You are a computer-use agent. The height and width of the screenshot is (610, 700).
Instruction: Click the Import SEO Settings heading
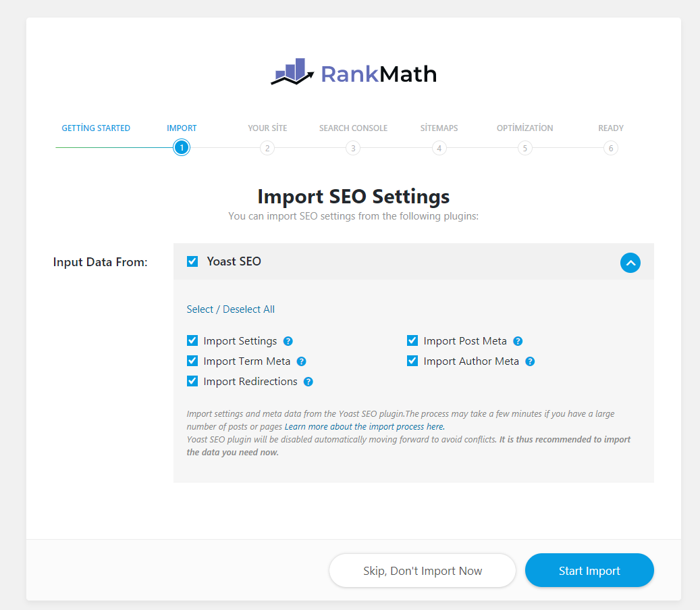[x=354, y=197]
